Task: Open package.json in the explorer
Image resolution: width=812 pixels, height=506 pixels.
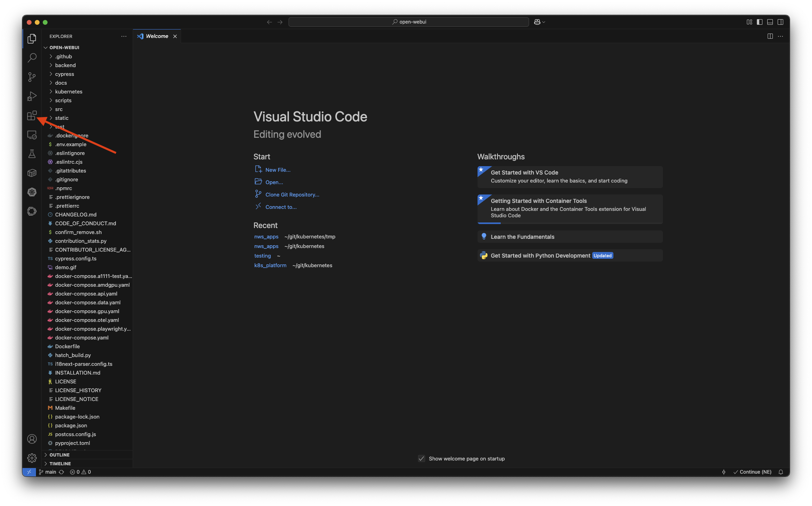Action: point(87,425)
